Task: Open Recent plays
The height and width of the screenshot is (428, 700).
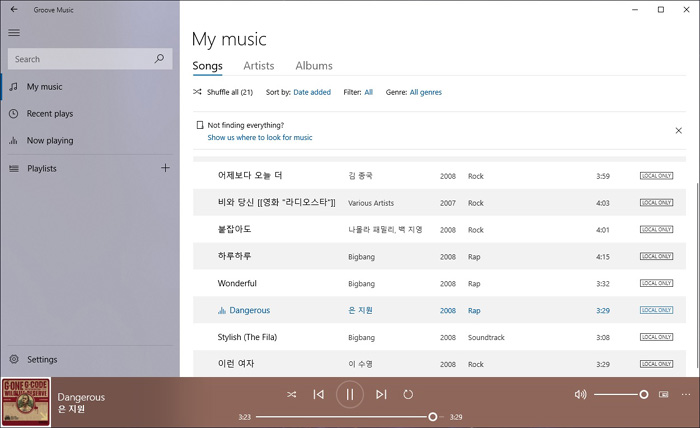Action: click(89, 113)
